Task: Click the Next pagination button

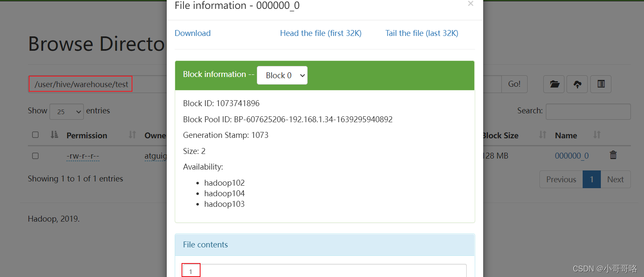Action: (x=615, y=179)
